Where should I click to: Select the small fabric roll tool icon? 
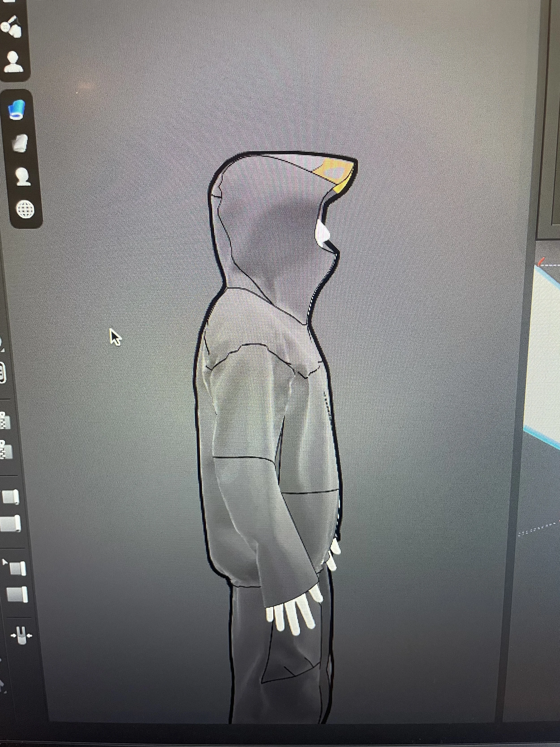coord(11,497)
